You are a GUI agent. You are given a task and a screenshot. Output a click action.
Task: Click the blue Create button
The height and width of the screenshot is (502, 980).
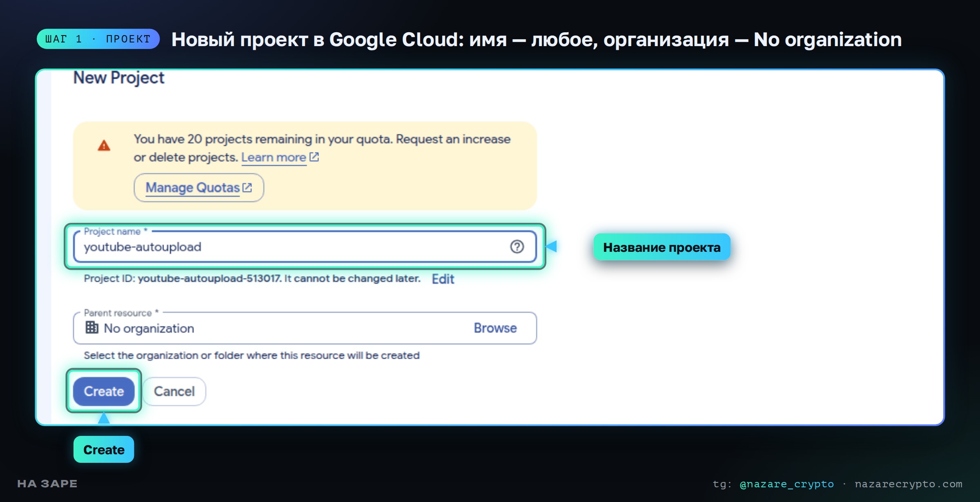pos(104,391)
